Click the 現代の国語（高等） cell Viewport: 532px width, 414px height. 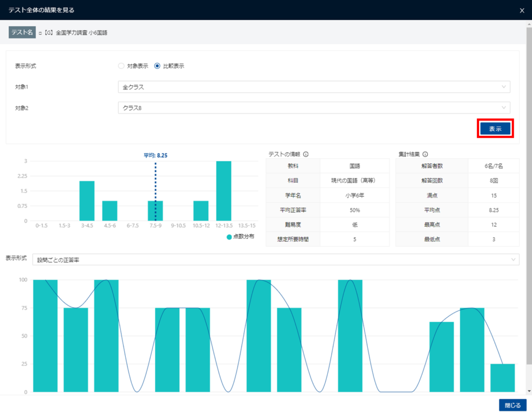tap(354, 180)
